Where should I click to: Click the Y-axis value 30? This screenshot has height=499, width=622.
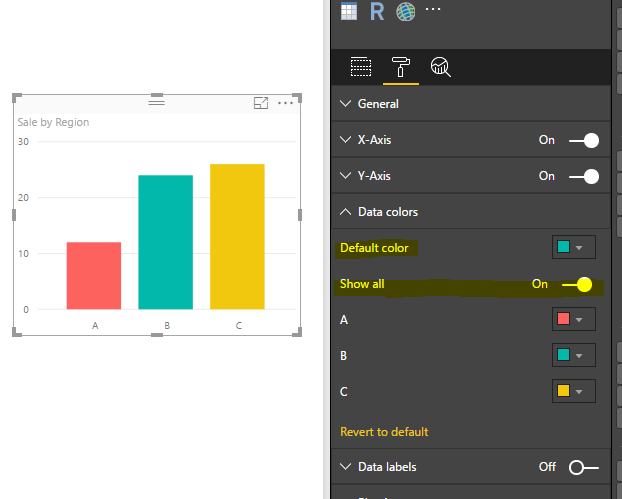(23, 142)
